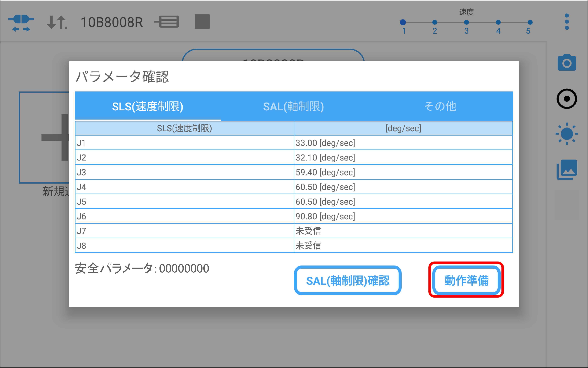This screenshot has height=368, width=588.
Task: Switch to the その他 tab
Action: 440,107
